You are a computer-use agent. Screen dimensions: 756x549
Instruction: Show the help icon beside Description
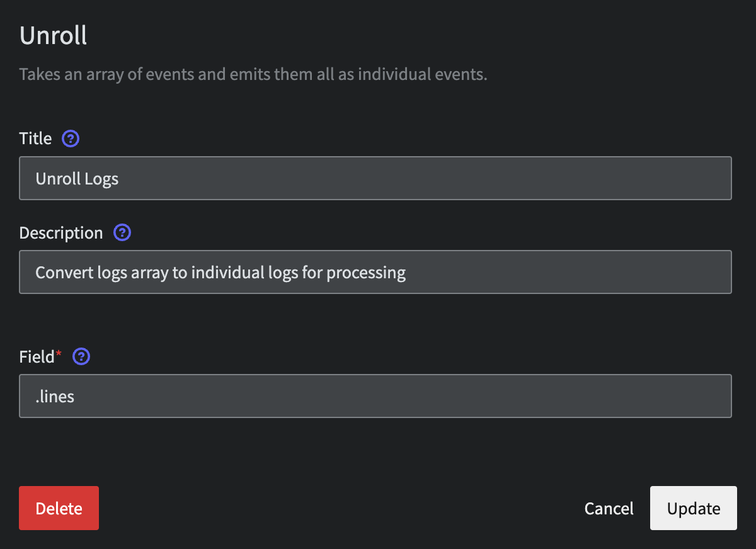pyautogui.click(x=122, y=233)
